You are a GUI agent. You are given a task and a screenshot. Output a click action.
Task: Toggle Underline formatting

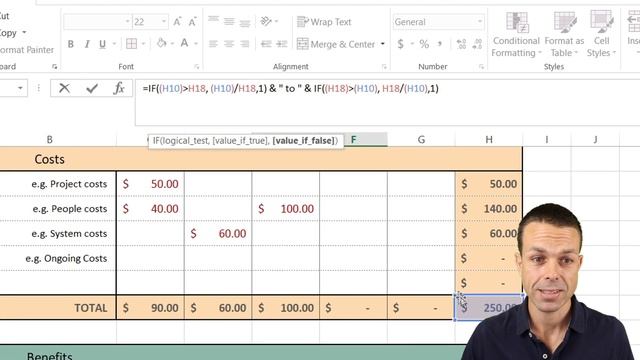[x=102, y=44]
